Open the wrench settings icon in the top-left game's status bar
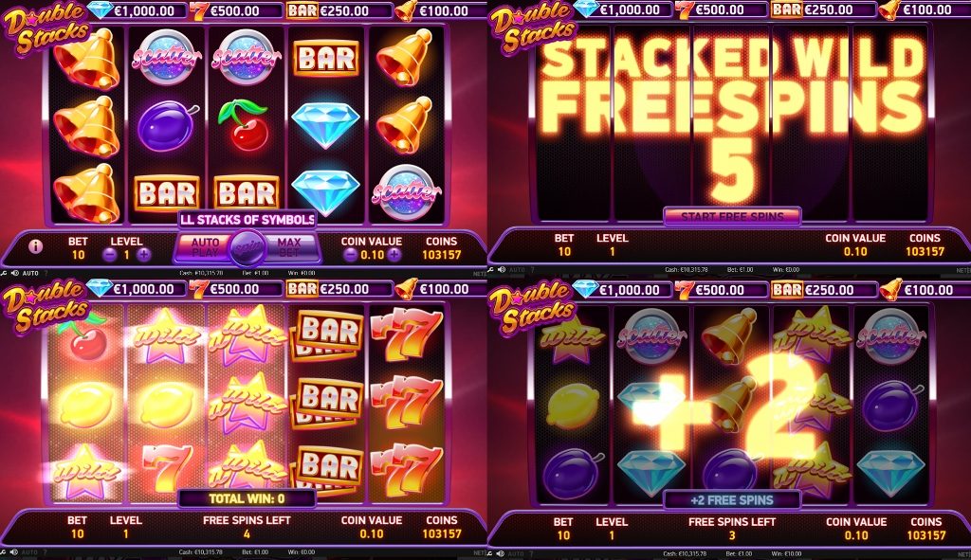 4,273
